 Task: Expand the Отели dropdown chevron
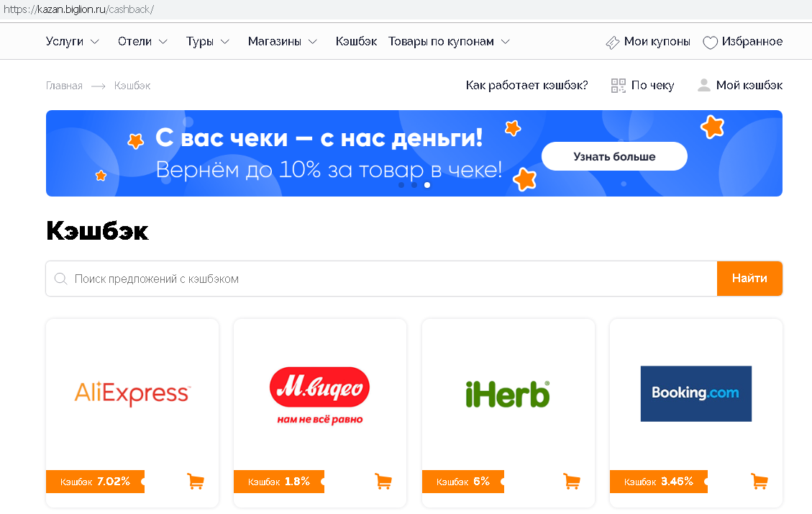point(163,42)
